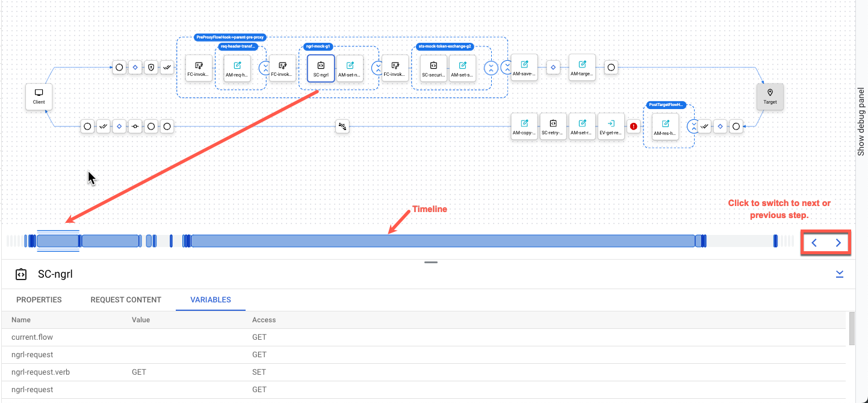Screen dimensions: 868x403
Task: Switch to the PROPERTIES tab
Action: pyautogui.click(x=39, y=299)
